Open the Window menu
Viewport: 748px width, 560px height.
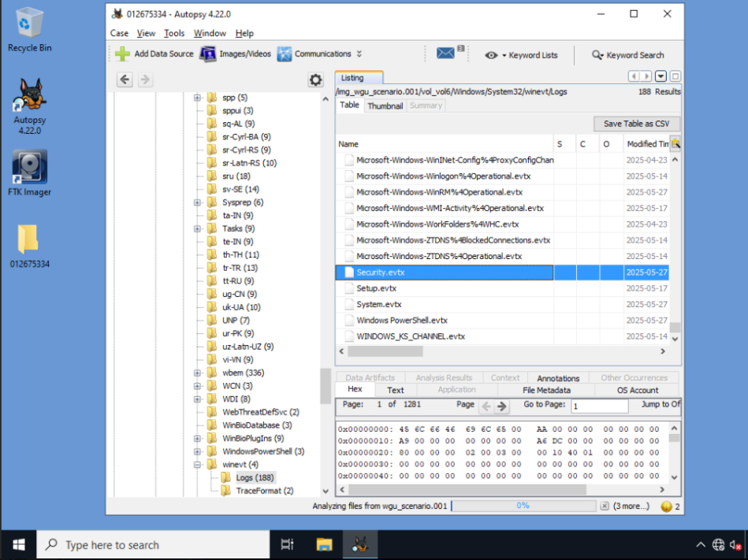click(x=210, y=33)
